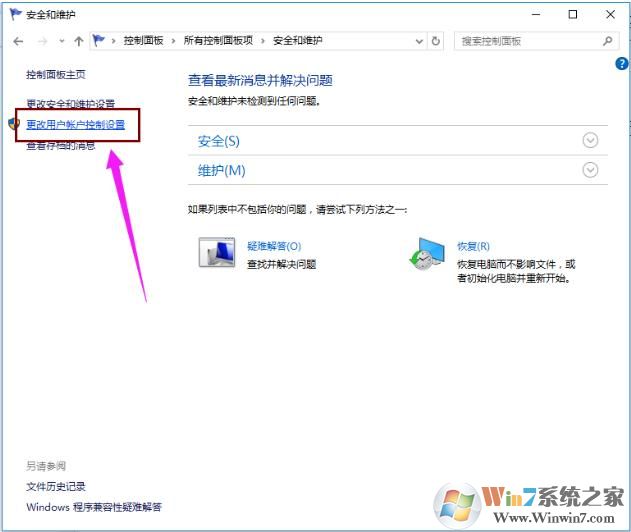Screen dimensions: 631x532
Task: Click 安全和维护未检测到任何问题 text
Action: (x=254, y=101)
